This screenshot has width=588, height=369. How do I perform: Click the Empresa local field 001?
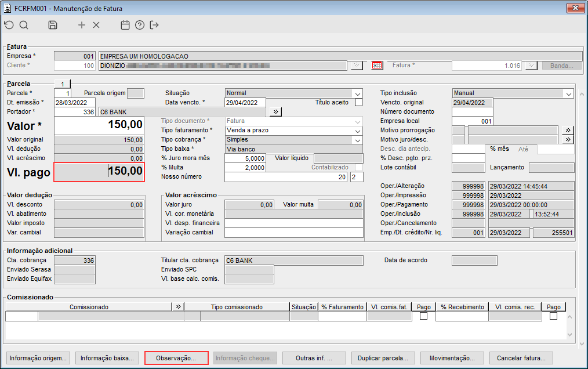click(473, 121)
